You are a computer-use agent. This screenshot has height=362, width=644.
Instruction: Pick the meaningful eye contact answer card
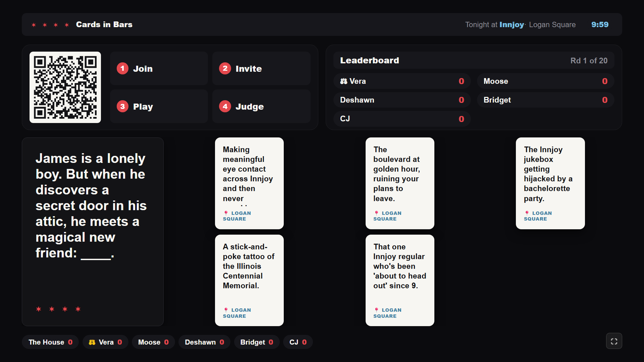click(249, 183)
